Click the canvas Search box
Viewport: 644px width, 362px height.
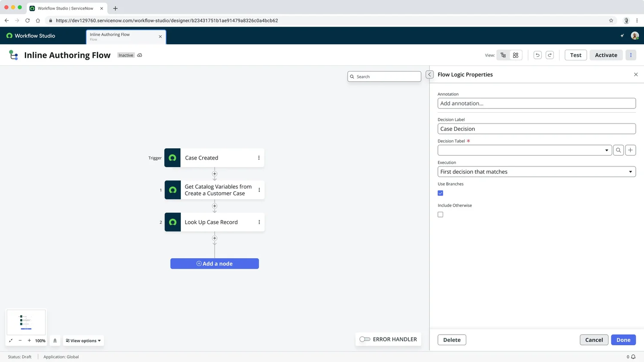pyautogui.click(x=384, y=76)
